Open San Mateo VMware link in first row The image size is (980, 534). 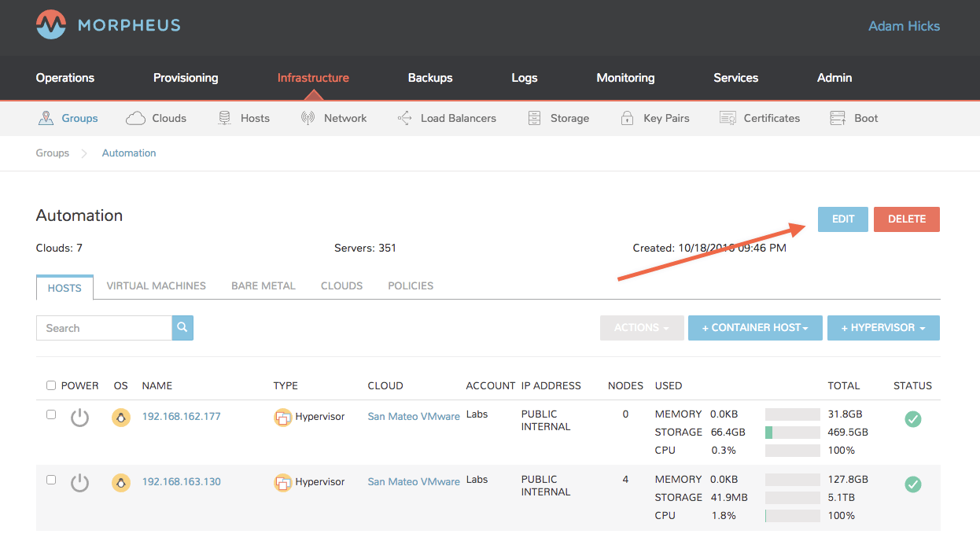(414, 417)
